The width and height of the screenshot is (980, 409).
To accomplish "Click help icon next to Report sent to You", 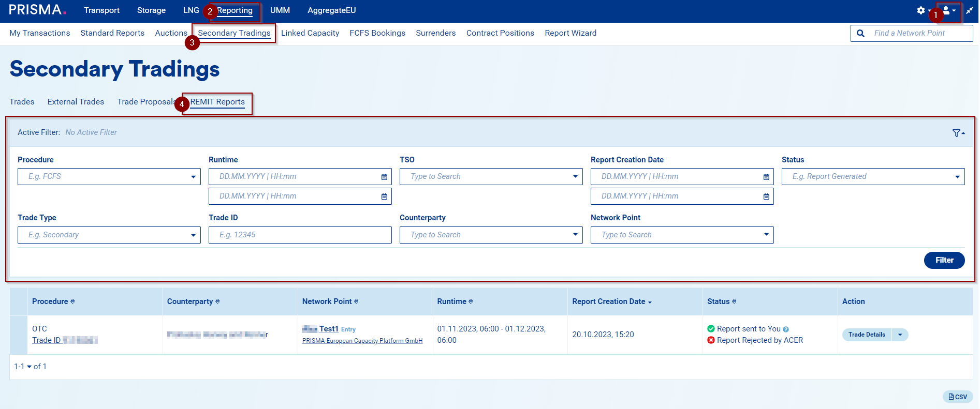I will coord(786,329).
